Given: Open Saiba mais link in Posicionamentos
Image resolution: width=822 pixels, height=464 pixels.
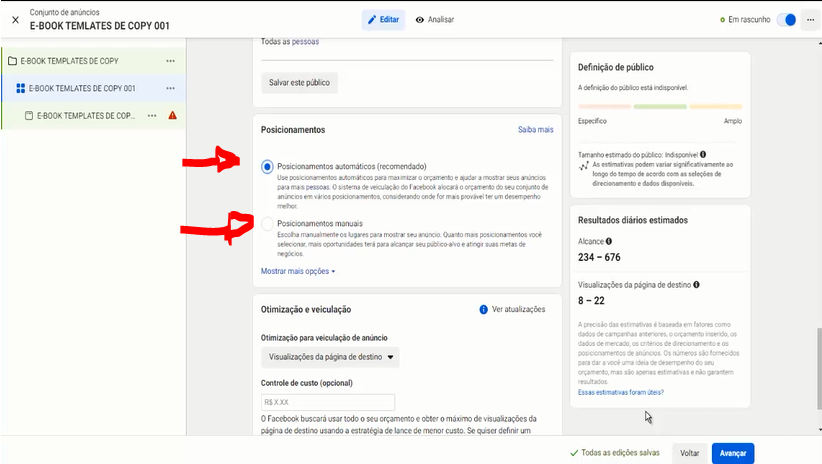Looking at the screenshot, I should pyautogui.click(x=535, y=130).
